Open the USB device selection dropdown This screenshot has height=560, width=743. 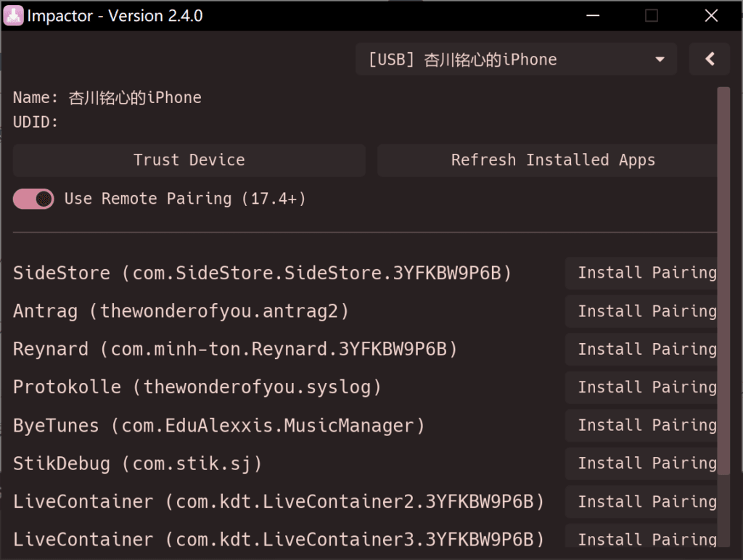pos(516,59)
